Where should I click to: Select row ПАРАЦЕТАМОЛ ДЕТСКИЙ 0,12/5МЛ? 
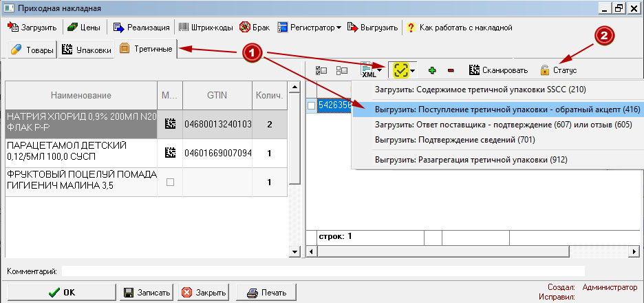[x=81, y=153]
